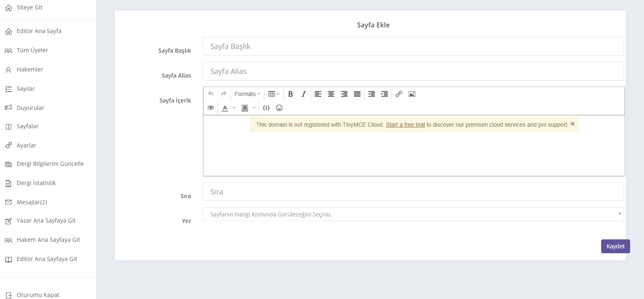Screen dimensions: 644x299
Task: Center align text in the editor
Action: pos(331,94)
